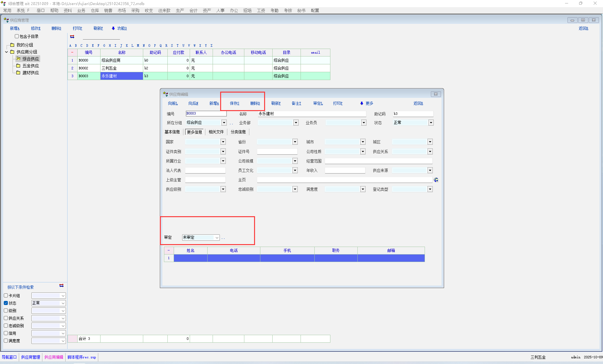The image size is (603, 364).
Task: Click the toggle icon beside 按以下条件检索
Action: click(x=61, y=286)
